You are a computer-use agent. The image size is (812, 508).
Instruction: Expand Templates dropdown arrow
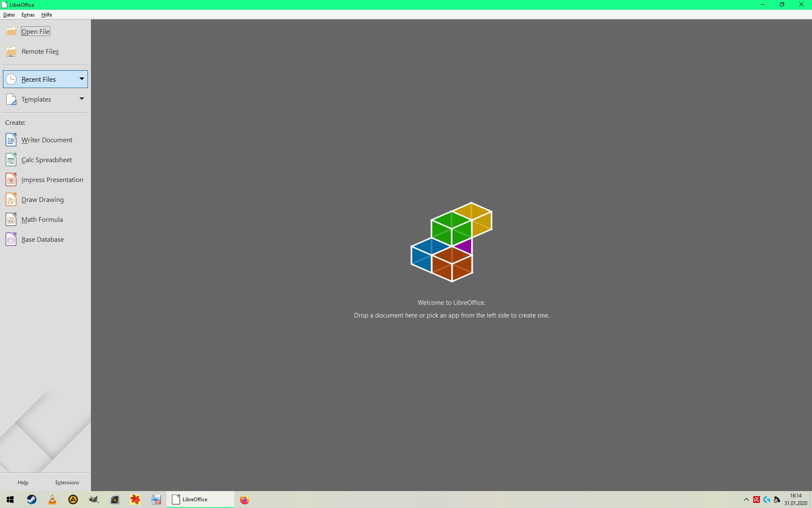[x=82, y=99]
